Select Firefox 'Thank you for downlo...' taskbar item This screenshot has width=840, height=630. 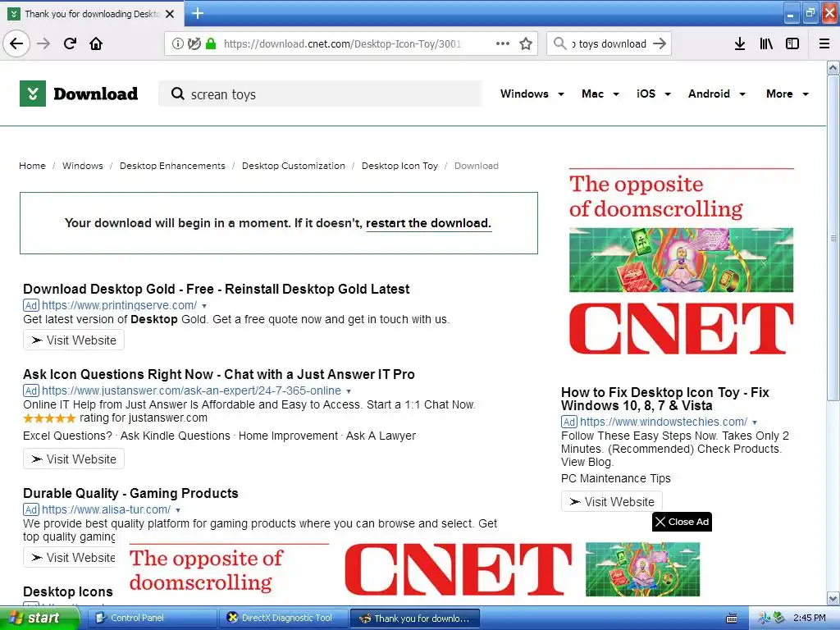pyautogui.click(x=414, y=619)
